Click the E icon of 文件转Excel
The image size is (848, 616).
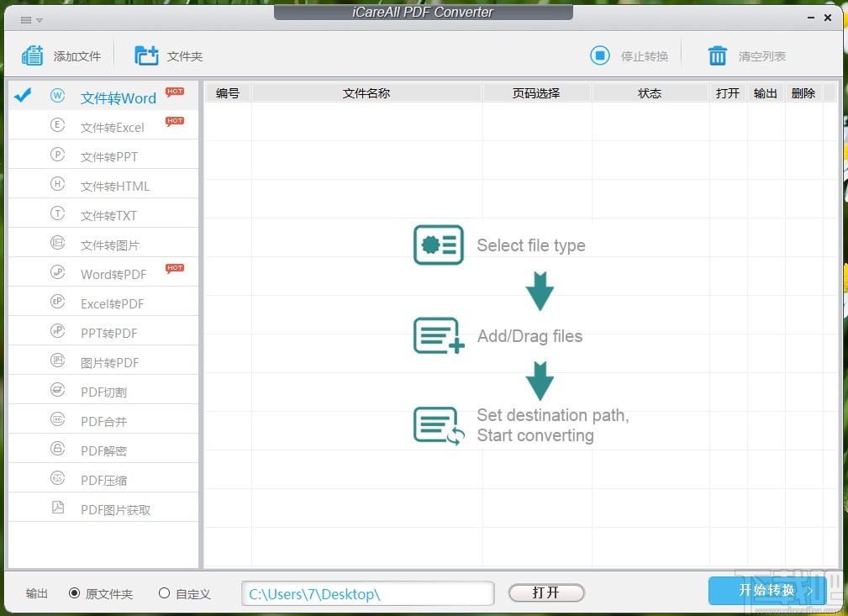[57, 125]
